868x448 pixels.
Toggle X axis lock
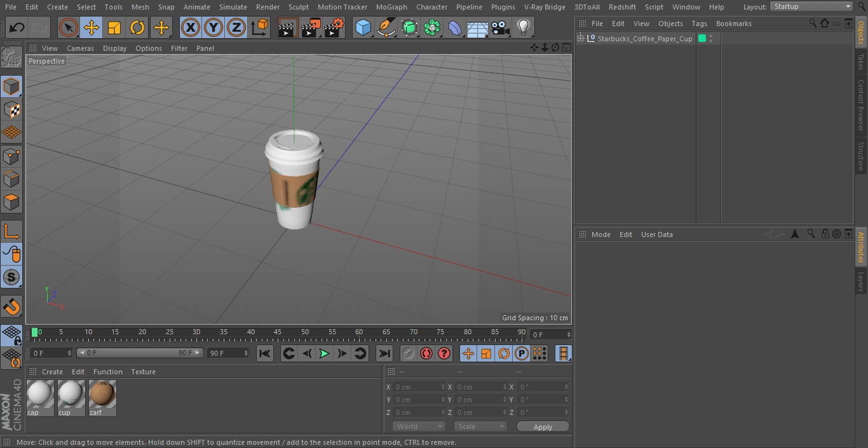190,27
